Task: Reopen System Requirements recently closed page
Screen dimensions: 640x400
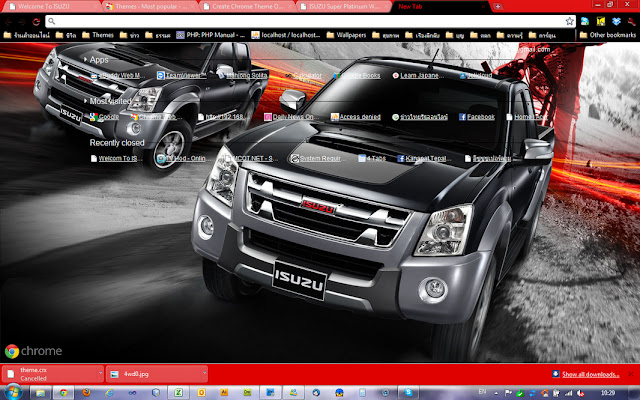Action: coord(318,158)
